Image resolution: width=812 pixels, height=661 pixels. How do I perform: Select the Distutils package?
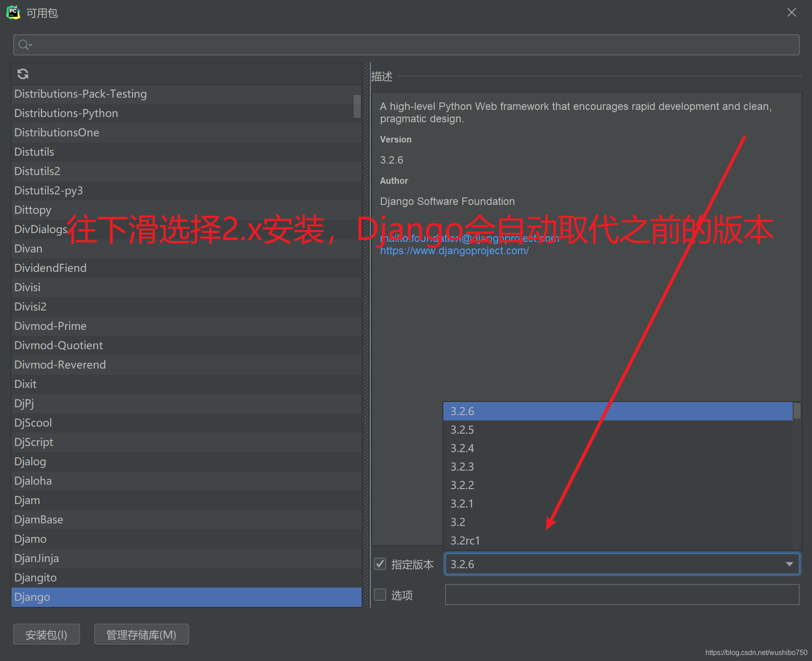click(x=187, y=152)
